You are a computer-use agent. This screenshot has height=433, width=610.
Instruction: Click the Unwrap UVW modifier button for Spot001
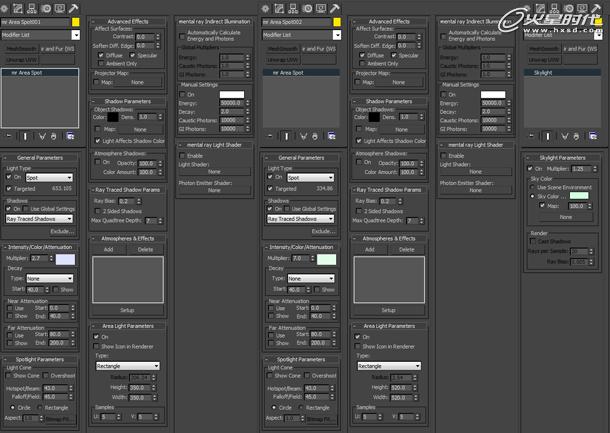21,60
